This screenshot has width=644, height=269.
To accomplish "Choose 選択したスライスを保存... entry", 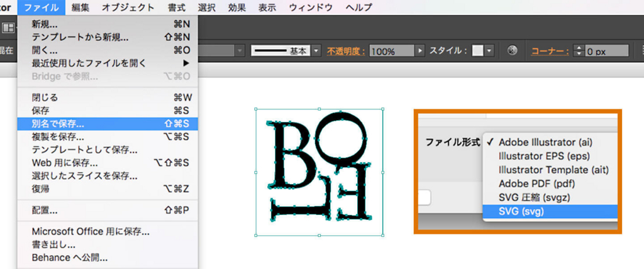I will click(x=108, y=176).
